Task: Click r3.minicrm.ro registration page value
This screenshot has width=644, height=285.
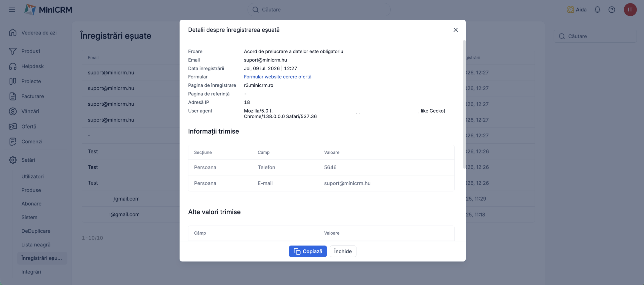Action: [258, 85]
